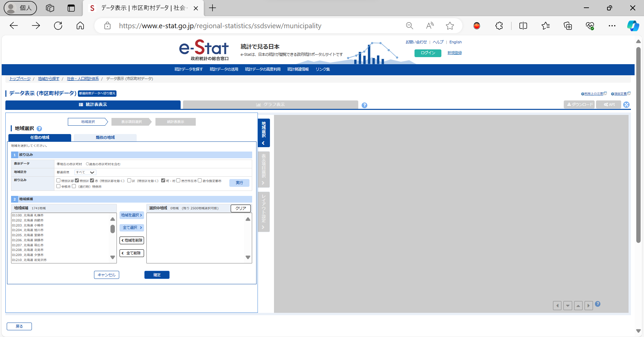Refresh the page with reload icon

[58, 26]
